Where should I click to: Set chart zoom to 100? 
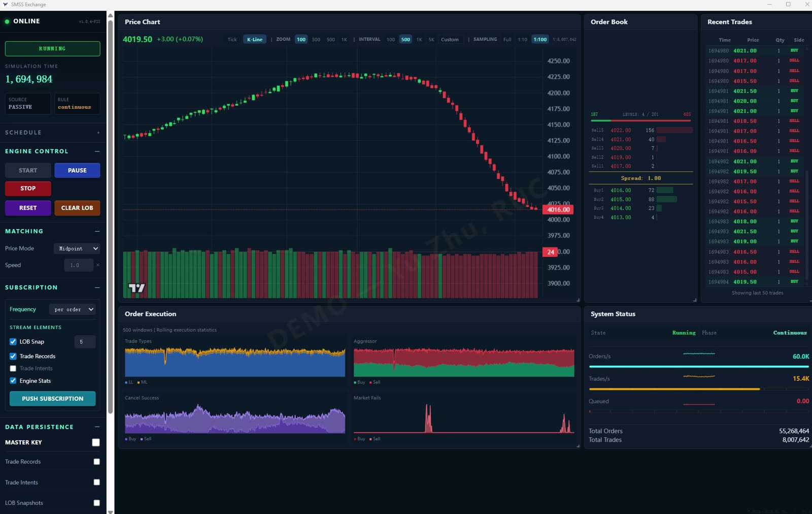(301, 40)
